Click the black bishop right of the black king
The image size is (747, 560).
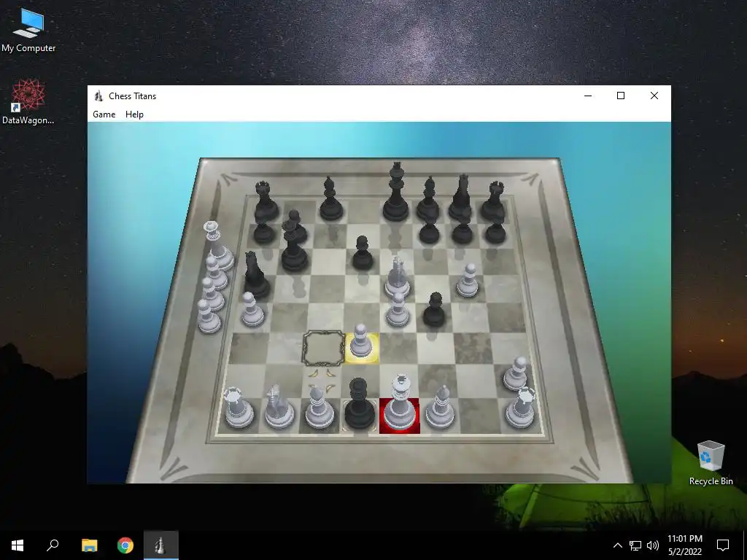coord(428,199)
